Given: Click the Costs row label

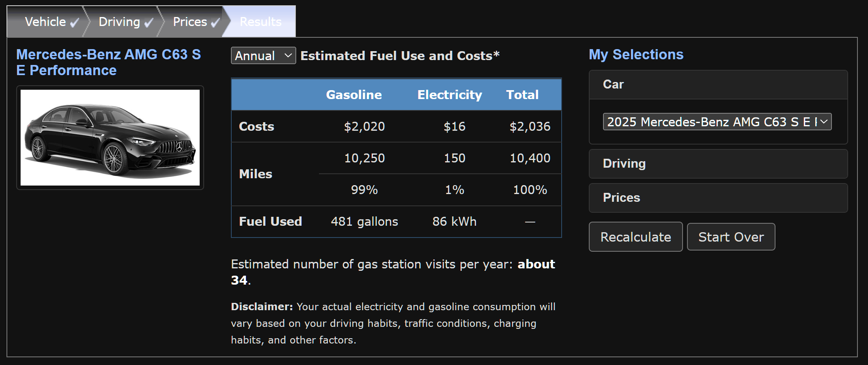Looking at the screenshot, I should pos(256,126).
